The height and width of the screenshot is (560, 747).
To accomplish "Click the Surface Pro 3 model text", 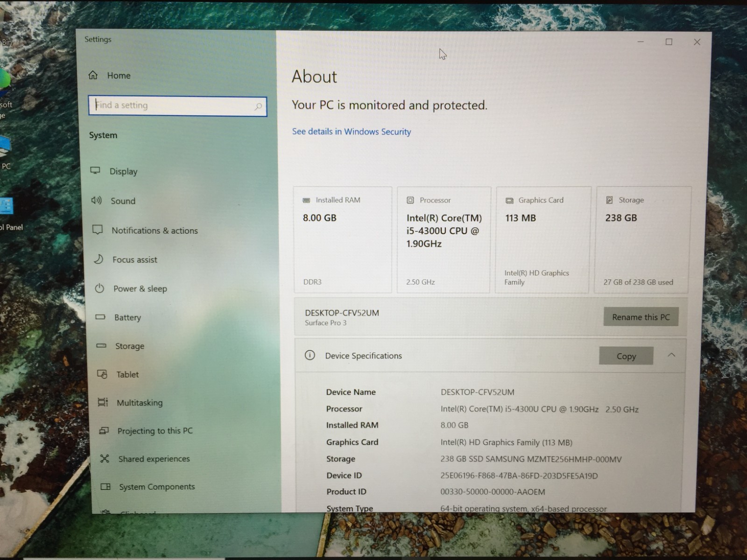I will click(x=325, y=322).
